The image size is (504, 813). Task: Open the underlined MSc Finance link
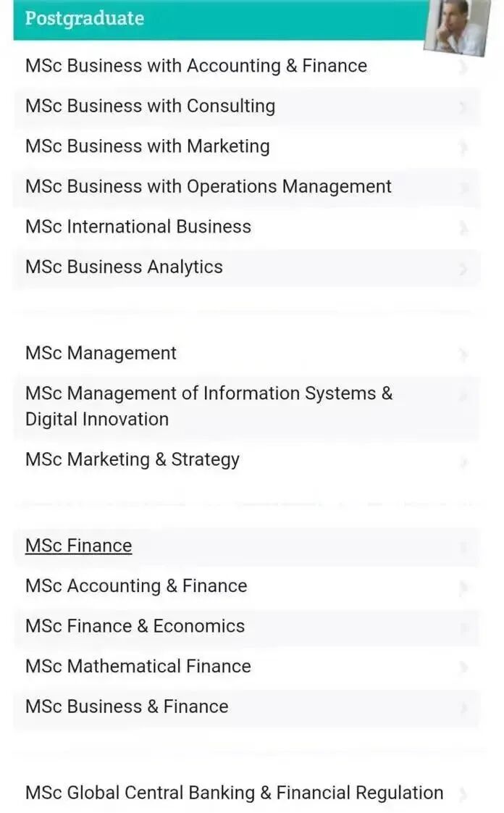point(79,546)
